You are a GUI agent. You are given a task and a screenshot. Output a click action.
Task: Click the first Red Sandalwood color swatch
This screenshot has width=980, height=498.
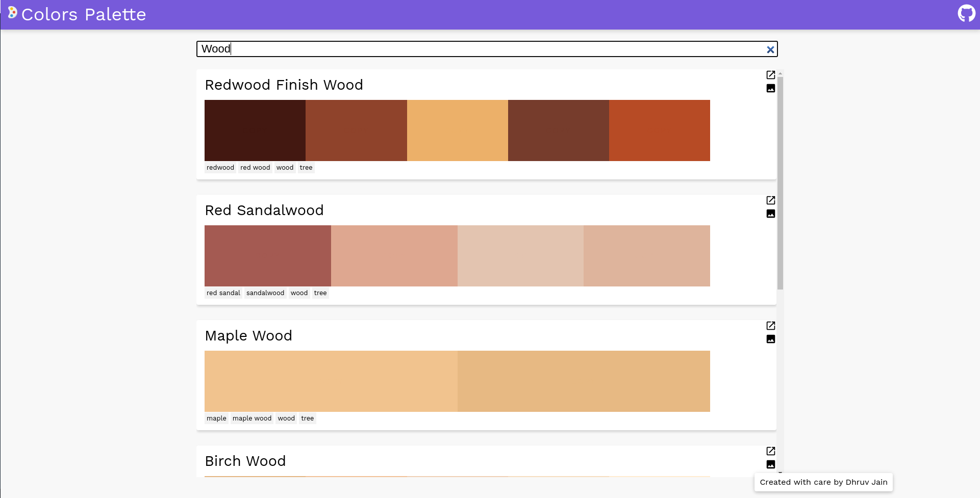pos(267,255)
